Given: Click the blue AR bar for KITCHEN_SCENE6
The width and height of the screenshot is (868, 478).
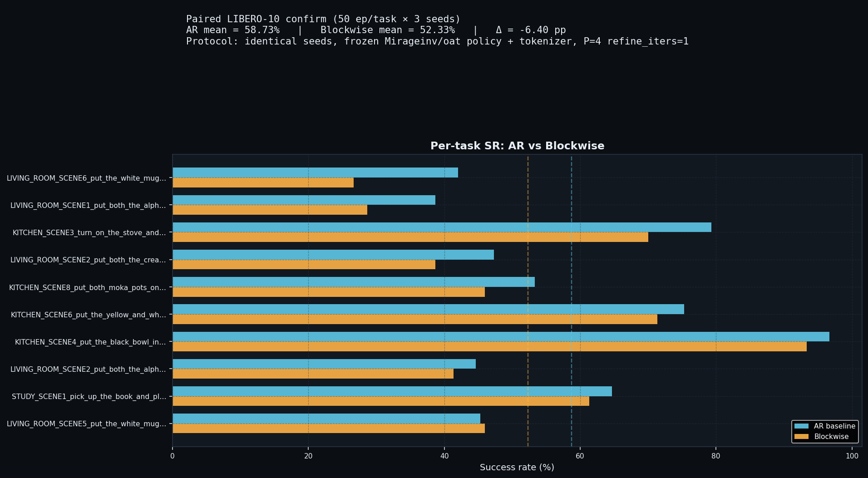Looking at the screenshot, I should pyautogui.click(x=428, y=309).
